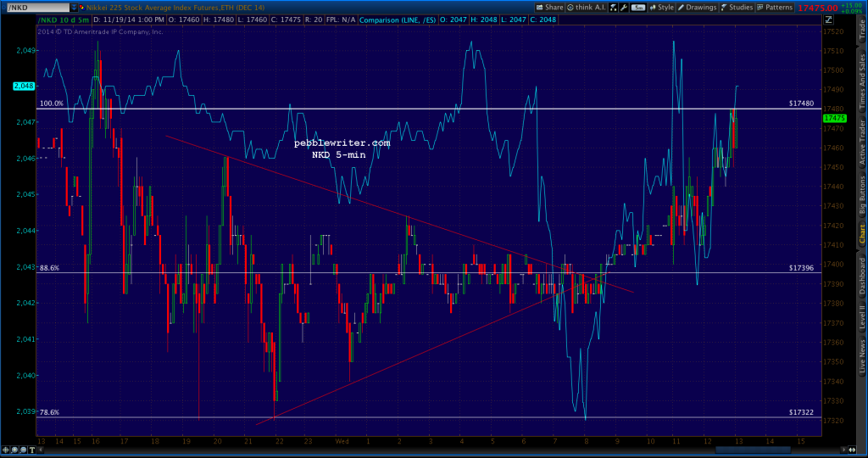This screenshot has width=868, height=458.
Task: Open the Trade side tab
Action: point(862,31)
